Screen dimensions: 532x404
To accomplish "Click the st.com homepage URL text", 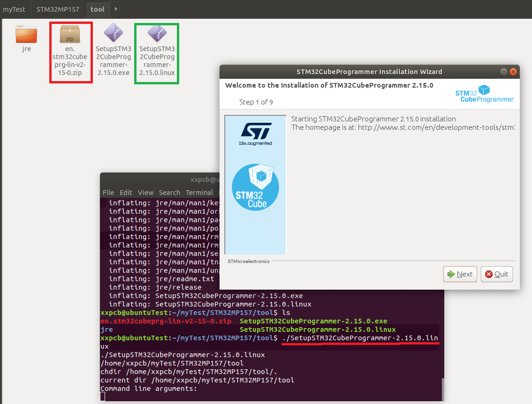I will (x=436, y=127).
